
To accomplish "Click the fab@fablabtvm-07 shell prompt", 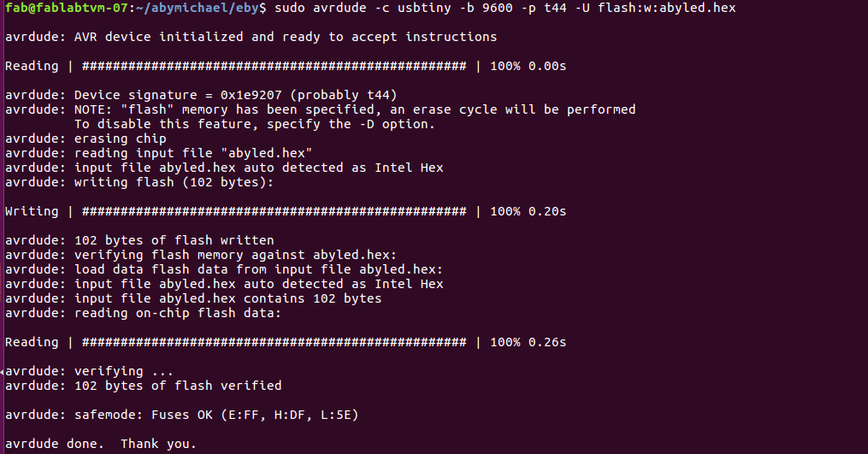I will click(x=67, y=8).
